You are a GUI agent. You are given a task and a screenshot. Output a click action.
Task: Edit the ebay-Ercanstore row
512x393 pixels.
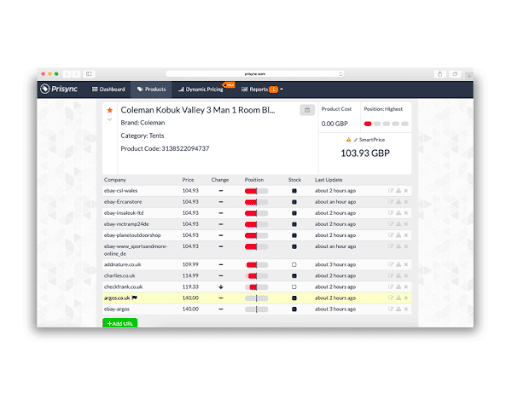click(391, 202)
